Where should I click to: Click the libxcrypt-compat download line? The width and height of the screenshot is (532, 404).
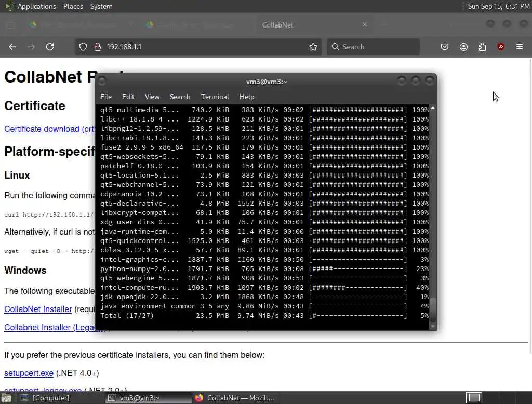point(264,213)
